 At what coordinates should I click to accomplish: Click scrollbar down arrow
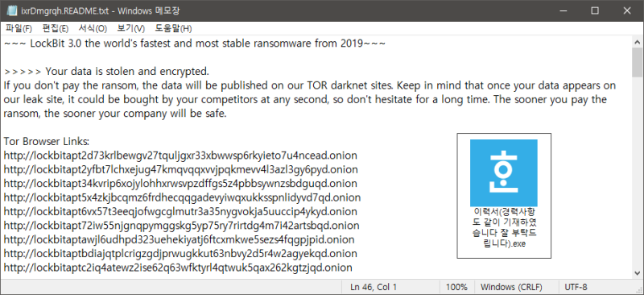coord(637,272)
